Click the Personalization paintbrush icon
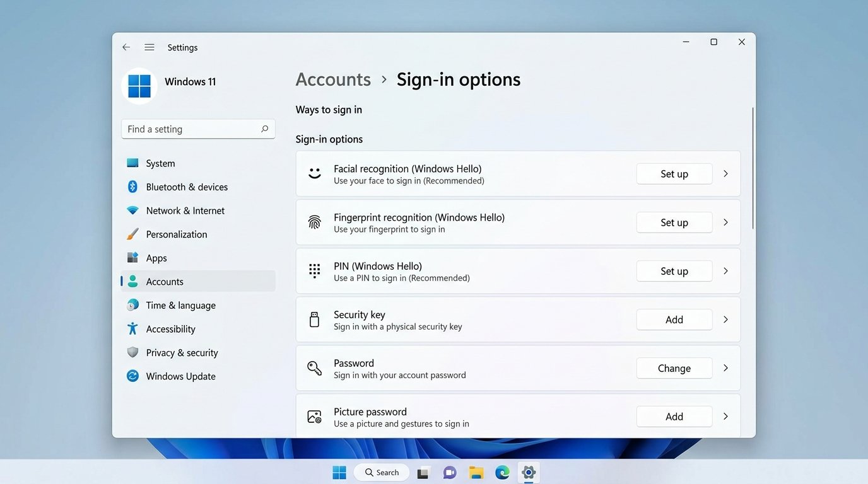 tap(132, 234)
